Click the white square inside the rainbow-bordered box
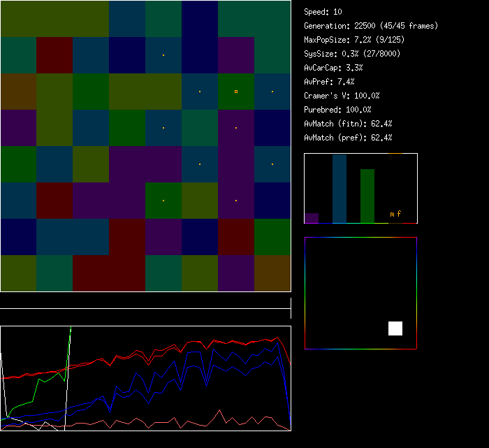This screenshot has height=448, width=489. [395, 328]
